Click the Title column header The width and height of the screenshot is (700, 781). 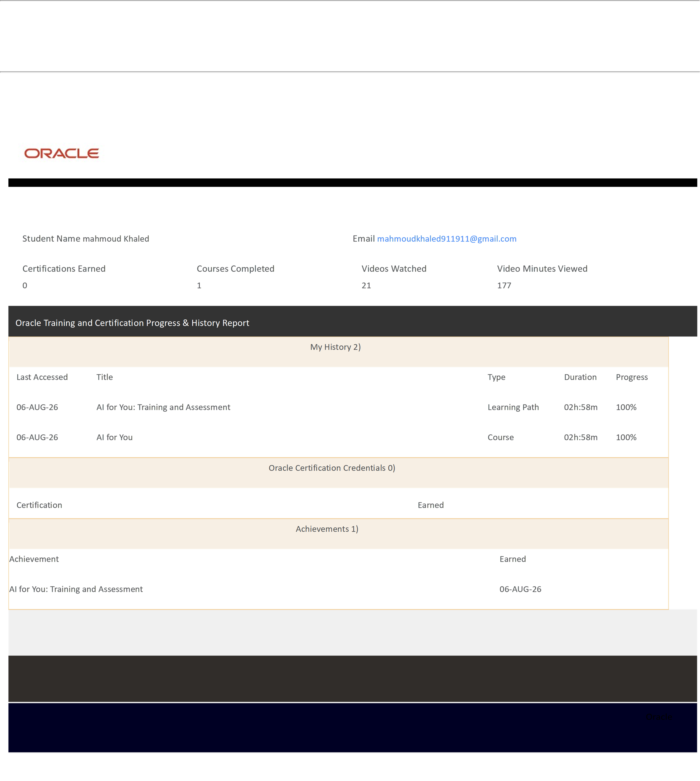tap(105, 377)
